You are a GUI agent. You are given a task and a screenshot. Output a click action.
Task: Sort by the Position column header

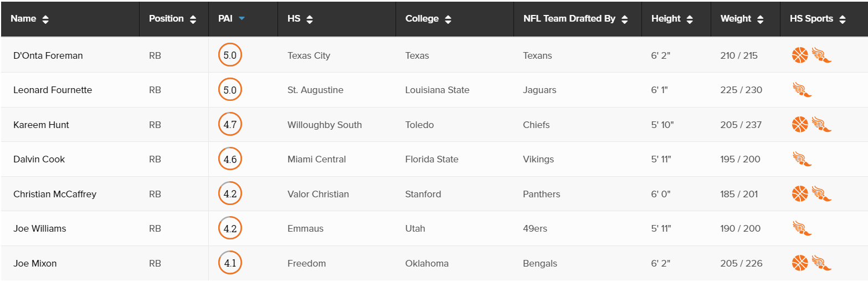[x=173, y=19]
